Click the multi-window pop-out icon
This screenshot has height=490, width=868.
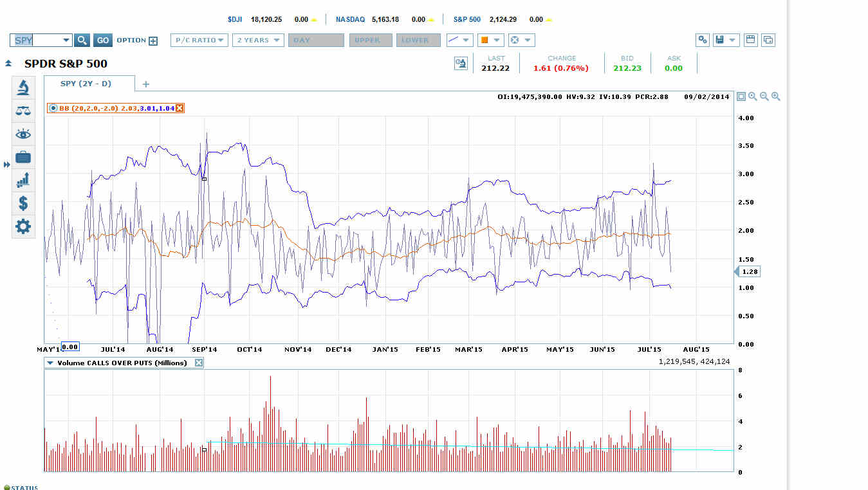click(768, 40)
